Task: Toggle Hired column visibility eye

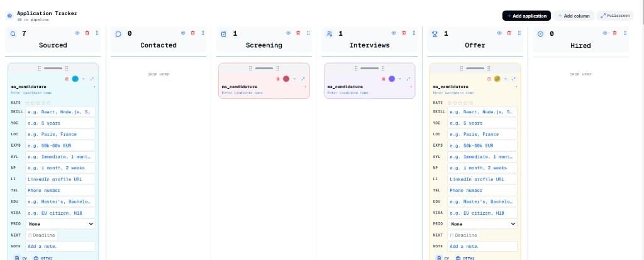Action: (605, 33)
